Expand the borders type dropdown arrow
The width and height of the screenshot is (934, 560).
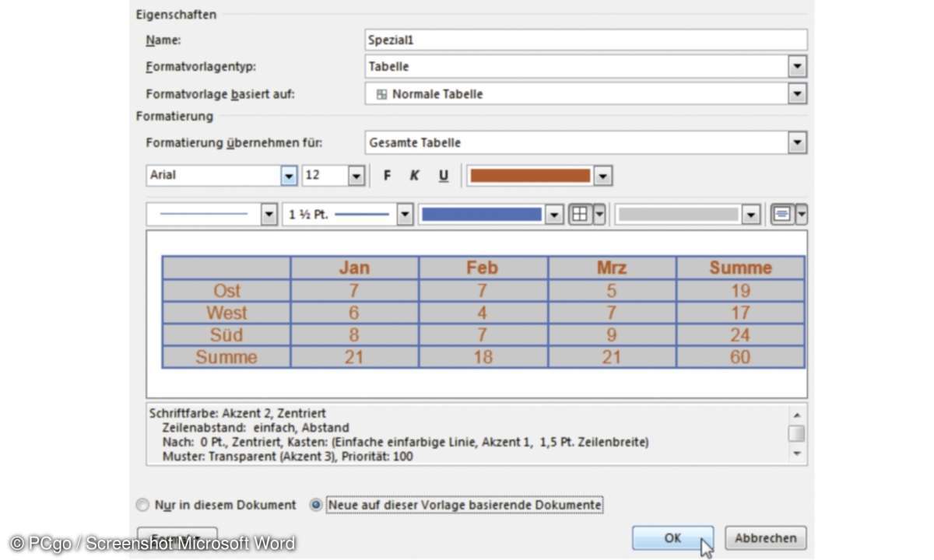pos(599,215)
